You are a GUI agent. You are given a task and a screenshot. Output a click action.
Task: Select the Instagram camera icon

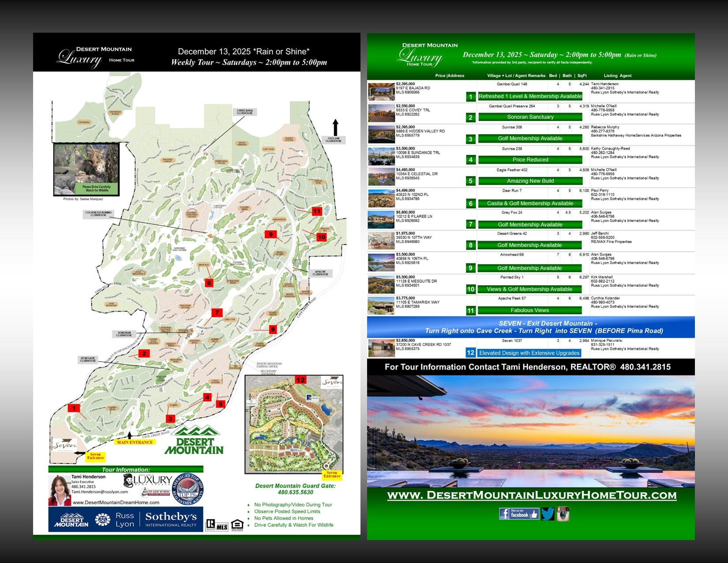(563, 514)
